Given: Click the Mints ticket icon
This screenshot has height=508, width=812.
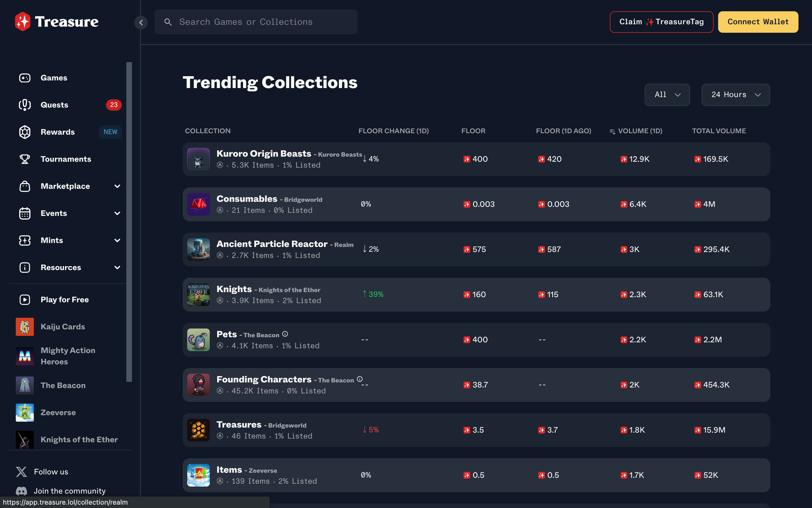Looking at the screenshot, I should [25, 240].
